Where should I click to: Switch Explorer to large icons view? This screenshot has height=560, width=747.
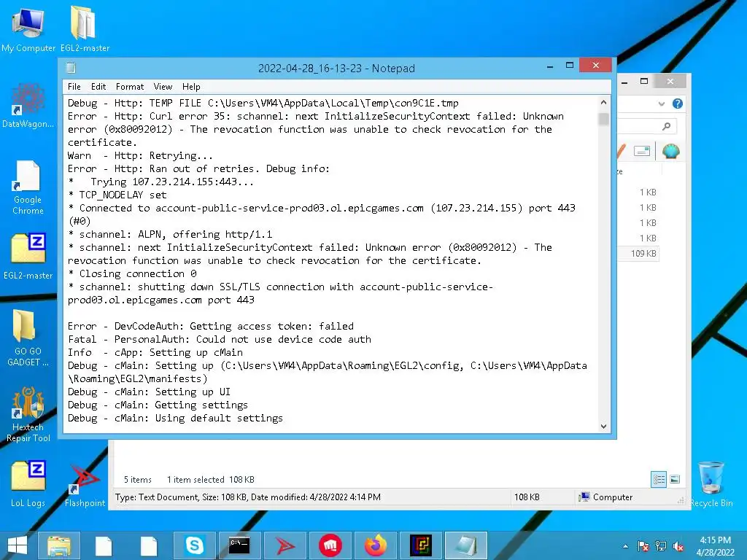(x=675, y=480)
